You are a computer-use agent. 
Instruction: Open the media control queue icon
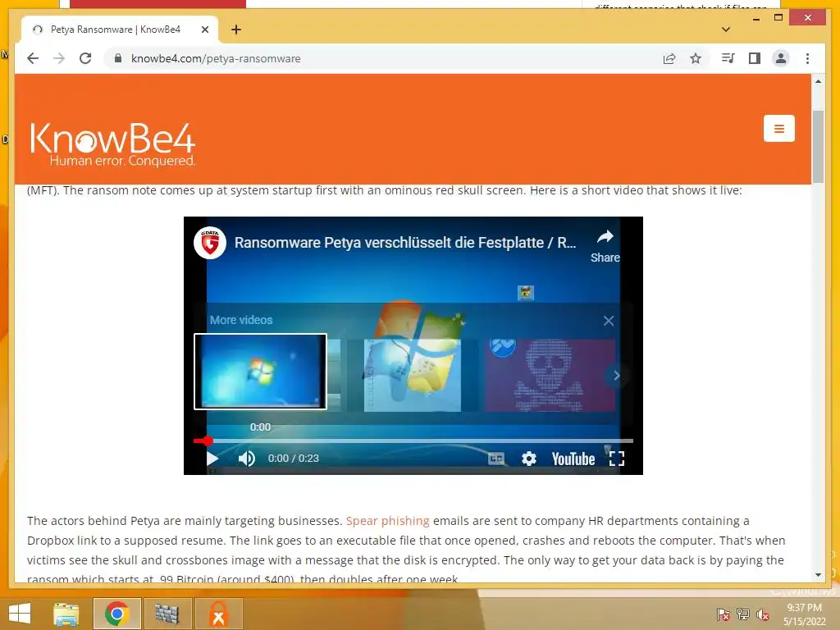pyautogui.click(x=728, y=58)
